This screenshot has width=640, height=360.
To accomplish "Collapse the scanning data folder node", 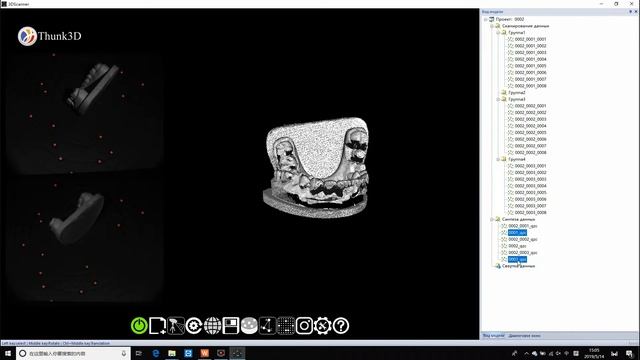I will coord(492,26).
